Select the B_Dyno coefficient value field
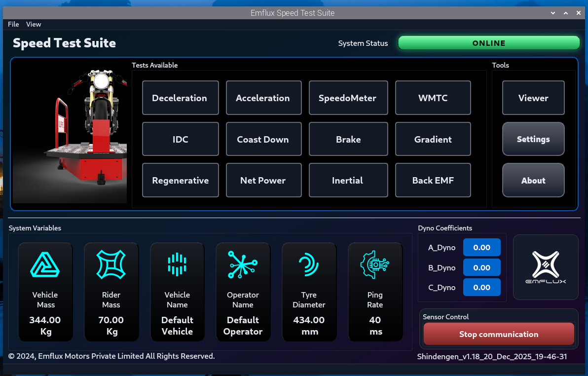Image resolution: width=588 pixels, height=376 pixels. click(x=482, y=267)
